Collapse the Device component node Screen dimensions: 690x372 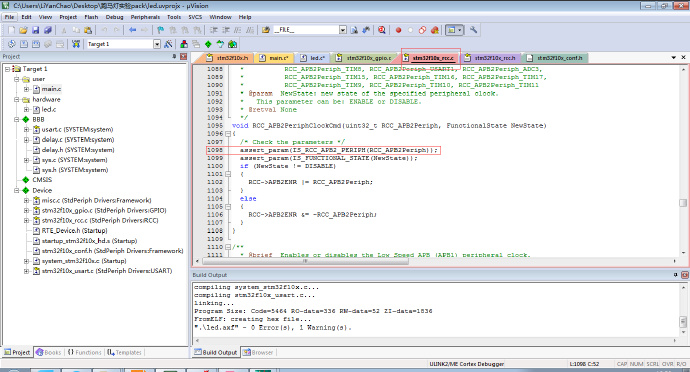17,190
